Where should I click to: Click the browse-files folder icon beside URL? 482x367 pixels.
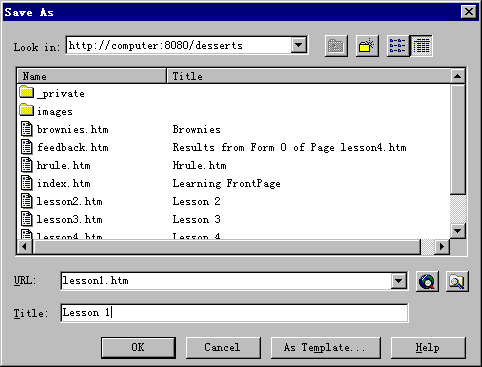[x=457, y=281]
